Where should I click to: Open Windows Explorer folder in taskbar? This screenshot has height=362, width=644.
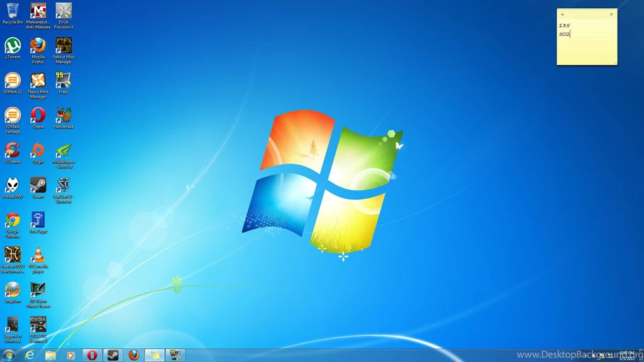click(x=50, y=355)
